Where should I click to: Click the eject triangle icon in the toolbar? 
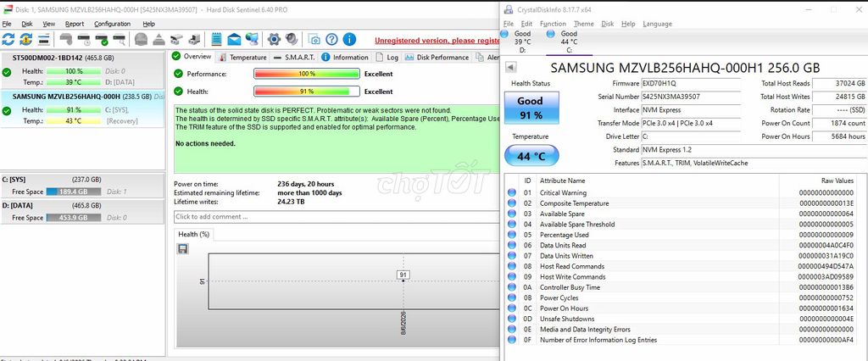(159, 39)
